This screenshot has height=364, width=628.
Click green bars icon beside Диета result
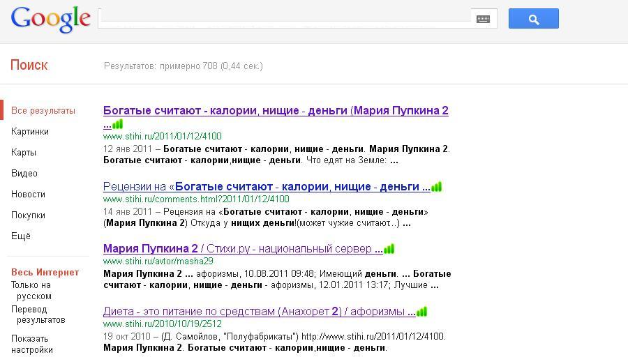tap(421, 312)
